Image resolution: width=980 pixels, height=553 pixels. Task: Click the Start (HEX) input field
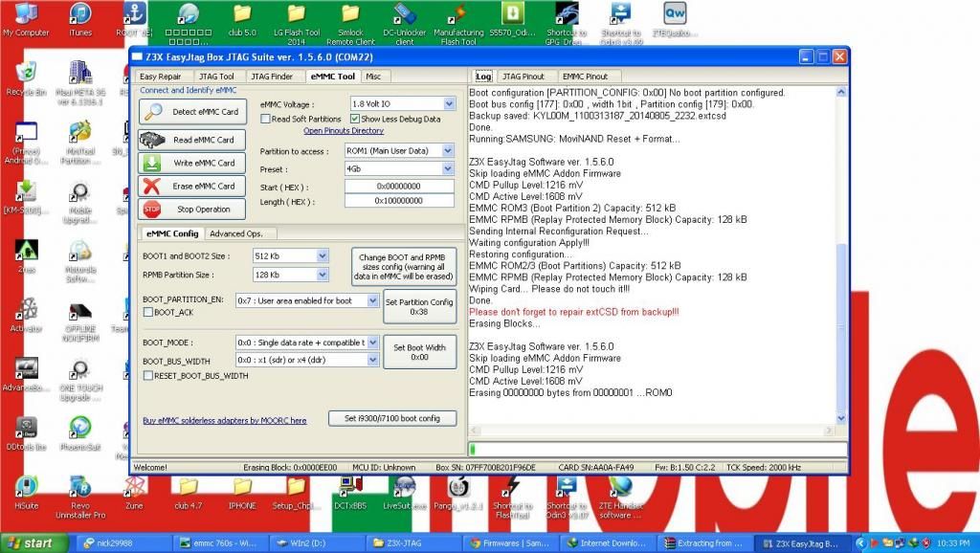[399, 187]
